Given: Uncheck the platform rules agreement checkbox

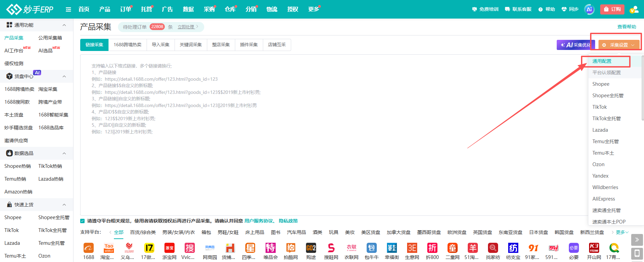Looking at the screenshot, I should pos(83,221).
